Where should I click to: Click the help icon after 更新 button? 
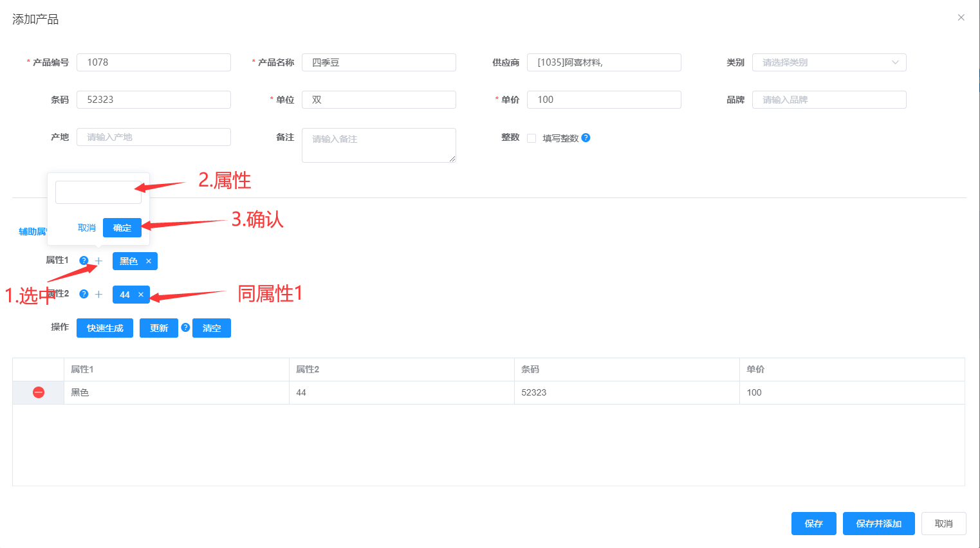point(185,327)
